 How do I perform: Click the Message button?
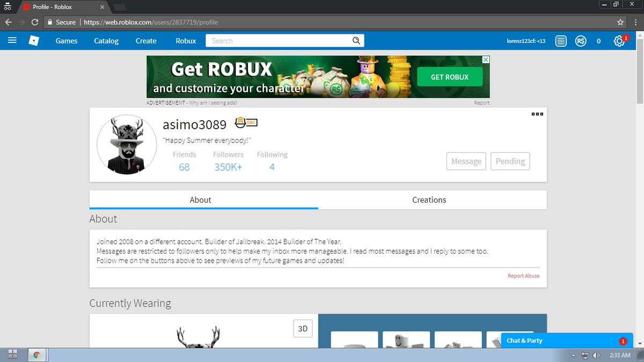pos(466,161)
